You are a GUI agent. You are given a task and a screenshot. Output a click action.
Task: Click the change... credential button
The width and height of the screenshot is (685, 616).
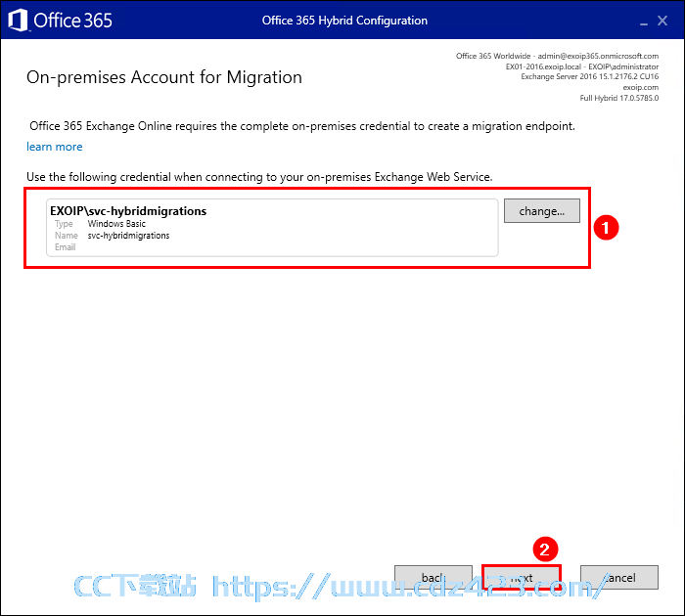click(542, 211)
